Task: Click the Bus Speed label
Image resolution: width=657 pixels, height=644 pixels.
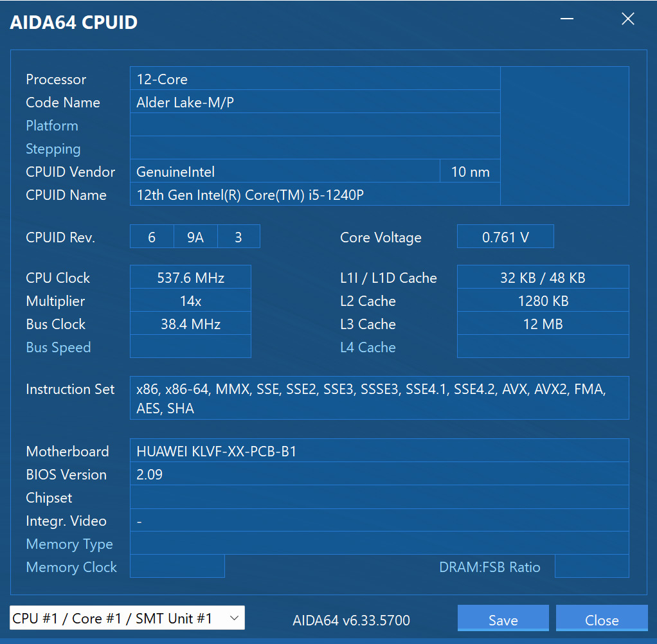Action: (59, 347)
